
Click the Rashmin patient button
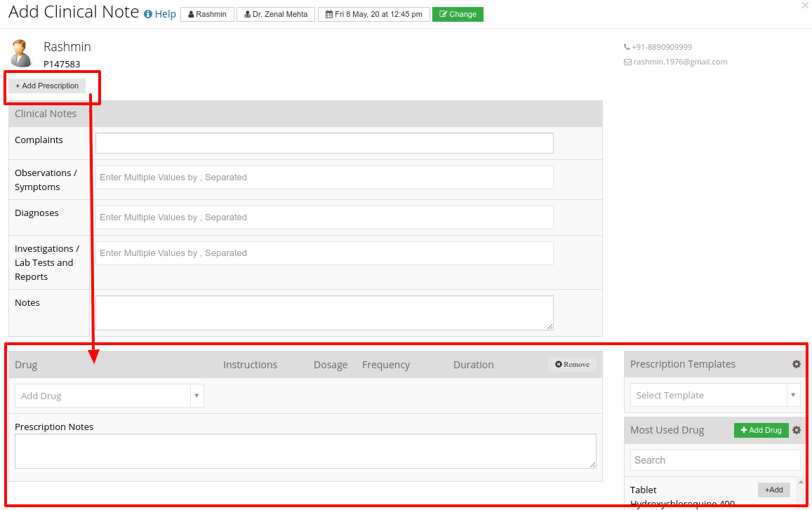click(207, 14)
